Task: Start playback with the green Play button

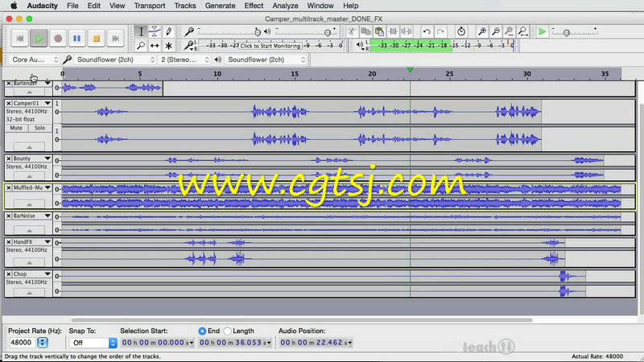Action: click(39, 39)
